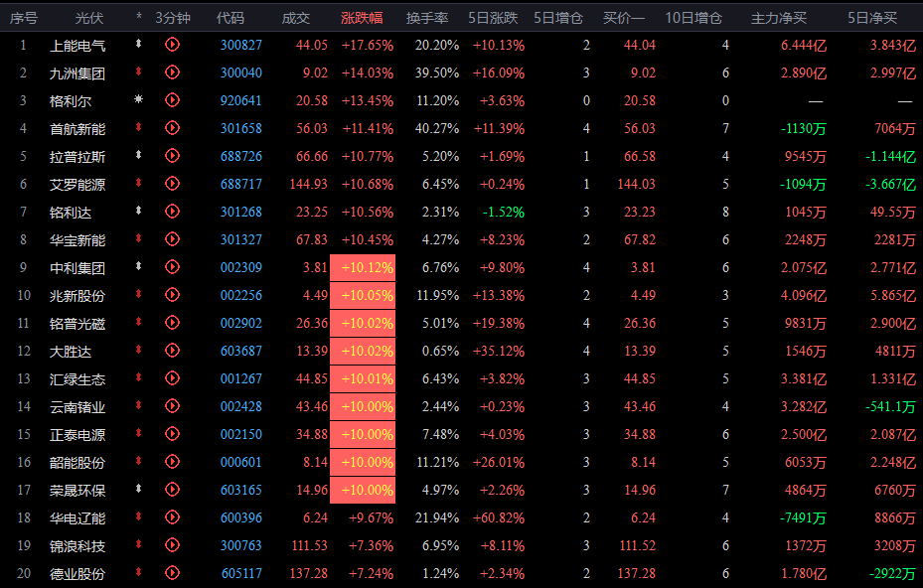Click the play icon in 华电辽能 row
Viewport: 923px width, 588px height.
point(172,517)
